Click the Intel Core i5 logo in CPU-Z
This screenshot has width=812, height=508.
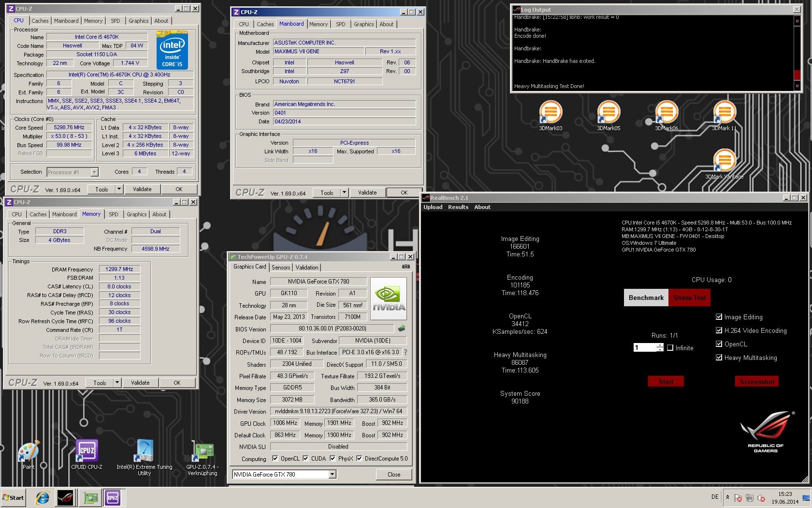pos(172,51)
